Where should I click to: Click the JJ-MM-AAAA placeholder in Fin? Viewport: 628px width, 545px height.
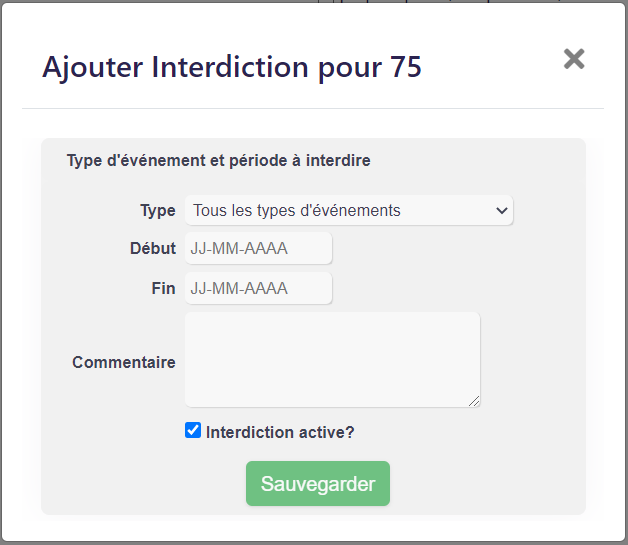coord(239,288)
